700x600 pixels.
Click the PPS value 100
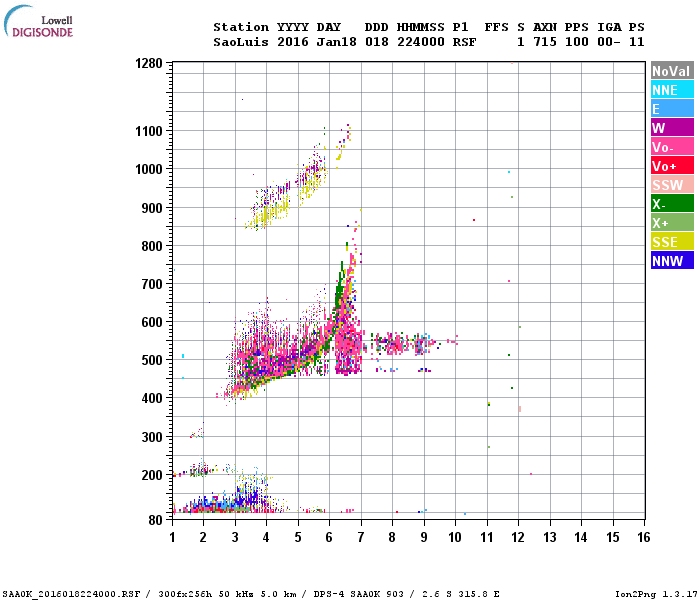click(x=577, y=42)
